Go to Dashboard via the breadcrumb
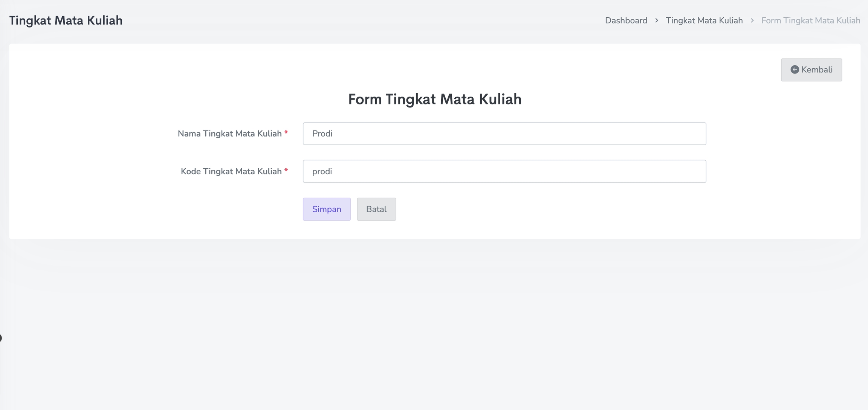868x410 pixels. pos(626,20)
